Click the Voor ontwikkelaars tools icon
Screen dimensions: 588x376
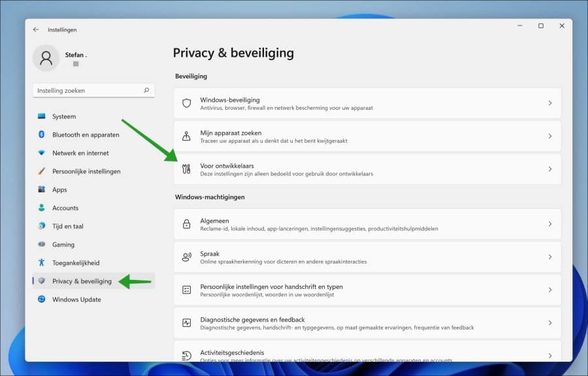186,169
